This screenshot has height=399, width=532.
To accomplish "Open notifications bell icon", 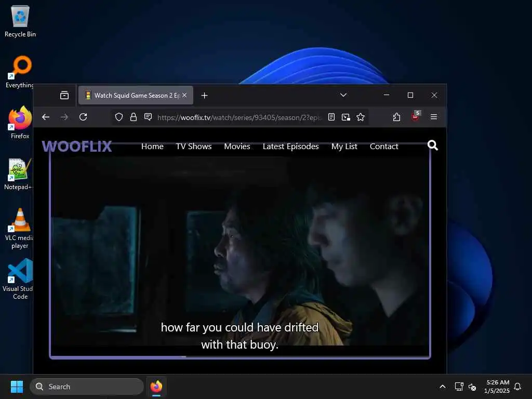I will coord(517,387).
